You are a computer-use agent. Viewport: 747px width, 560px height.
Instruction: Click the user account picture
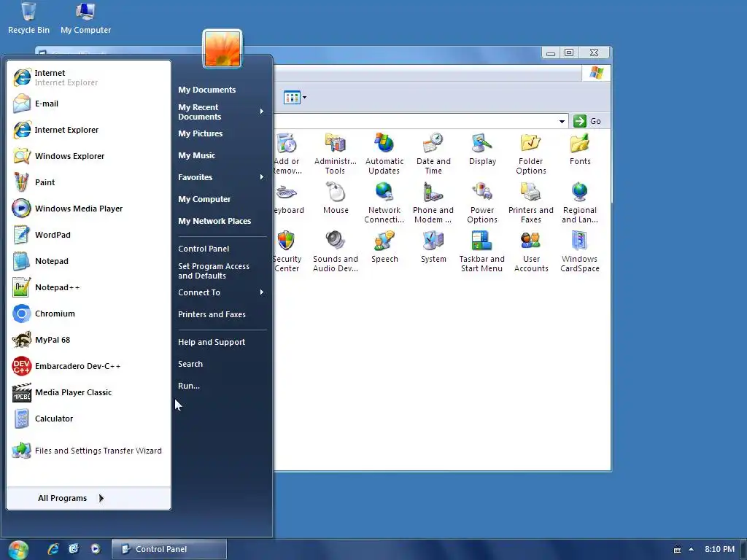coord(222,49)
